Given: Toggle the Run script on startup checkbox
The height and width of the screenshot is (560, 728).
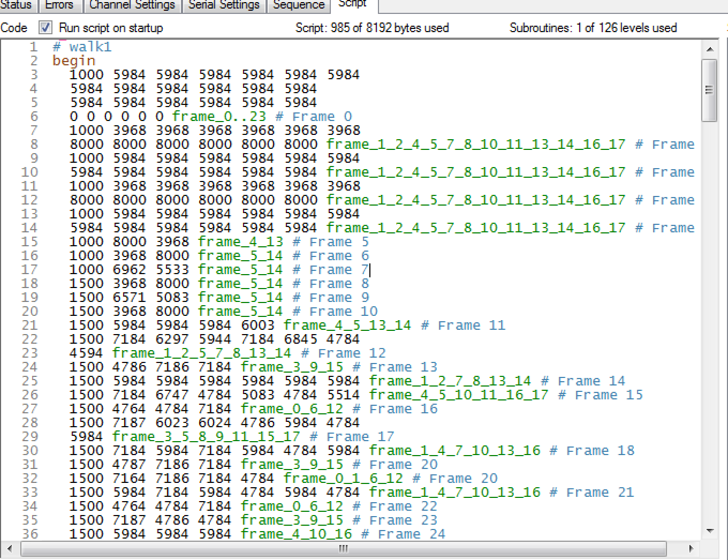Looking at the screenshot, I should pyautogui.click(x=45, y=28).
